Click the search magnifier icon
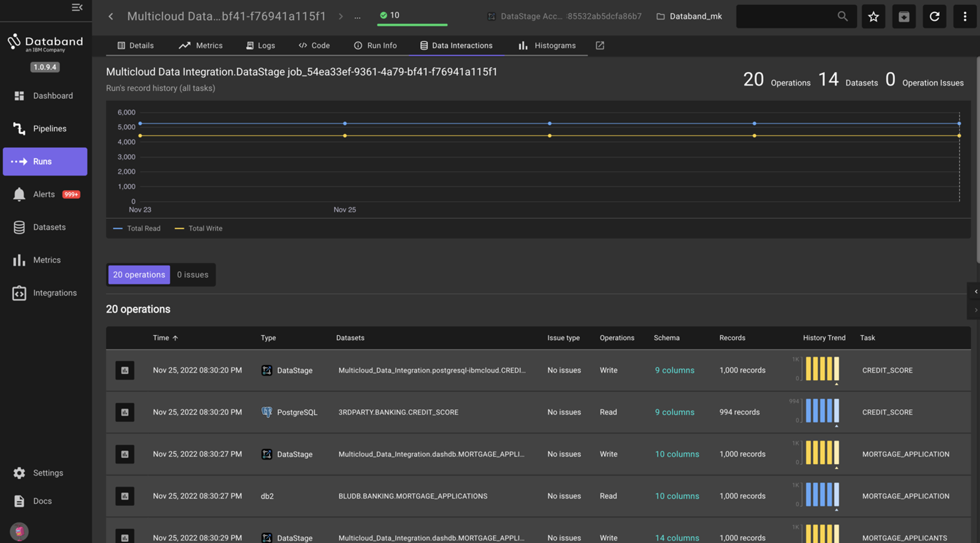This screenshot has width=980, height=543. tap(842, 16)
